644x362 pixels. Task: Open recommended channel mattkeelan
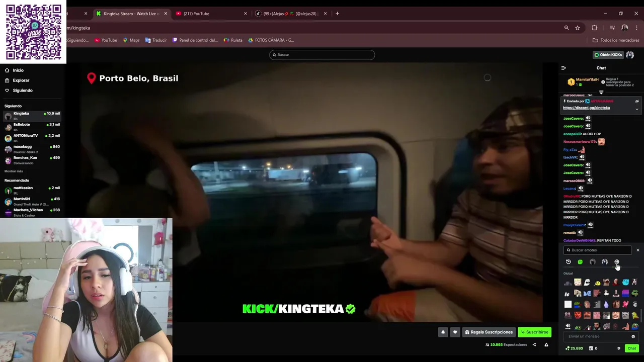32,190
